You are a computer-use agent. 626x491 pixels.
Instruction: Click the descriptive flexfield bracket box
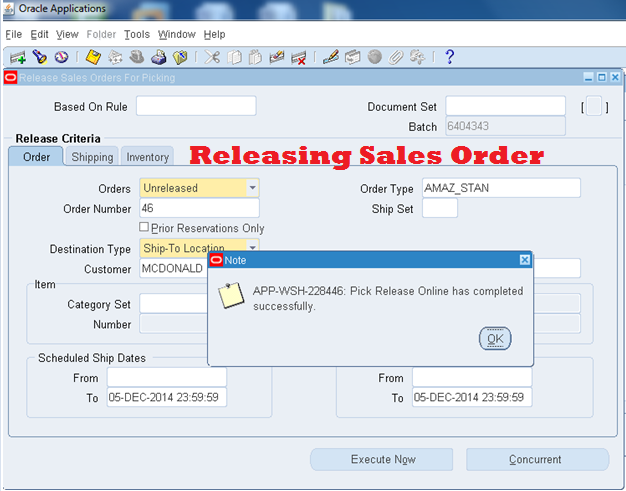(x=594, y=107)
